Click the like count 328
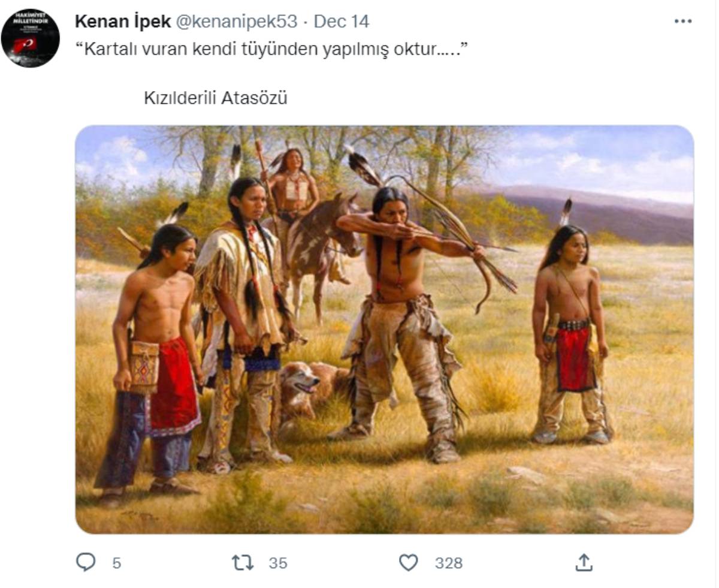Viewport: 719px width, 588px height. click(x=449, y=563)
